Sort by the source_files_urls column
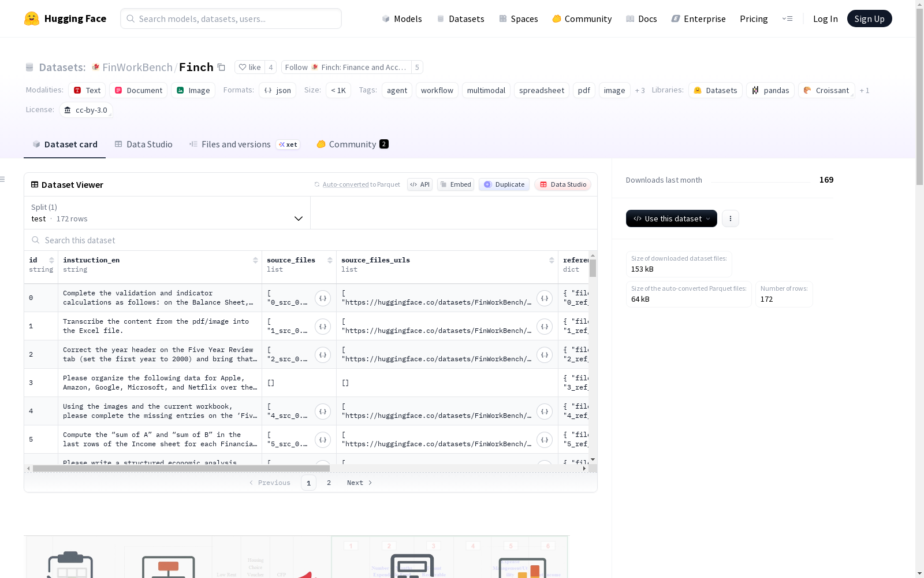924x578 pixels. [x=552, y=260]
